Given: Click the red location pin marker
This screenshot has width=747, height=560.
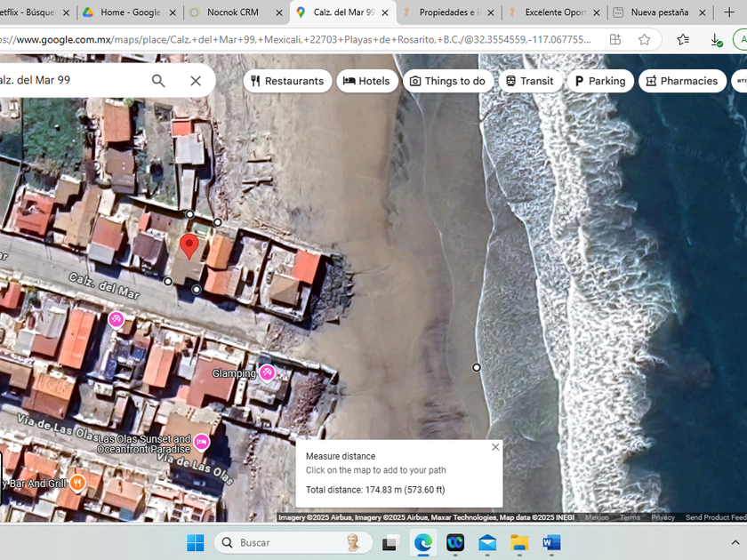Looking at the screenshot, I should [x=189, y=245].
